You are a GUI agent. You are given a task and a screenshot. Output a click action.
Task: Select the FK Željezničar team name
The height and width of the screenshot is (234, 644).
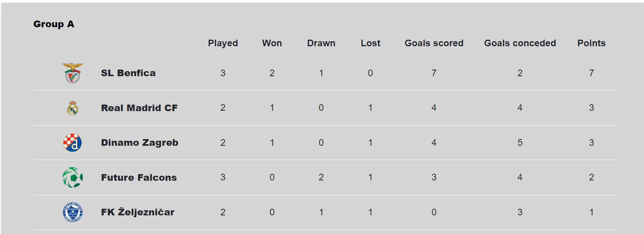138,212
